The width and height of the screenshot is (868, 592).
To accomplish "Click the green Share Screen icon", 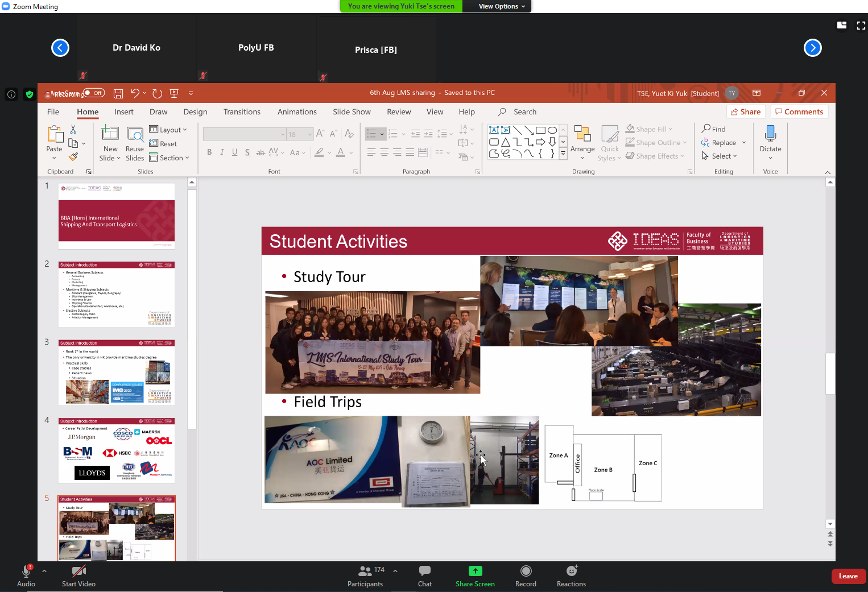I will [475, 571].
